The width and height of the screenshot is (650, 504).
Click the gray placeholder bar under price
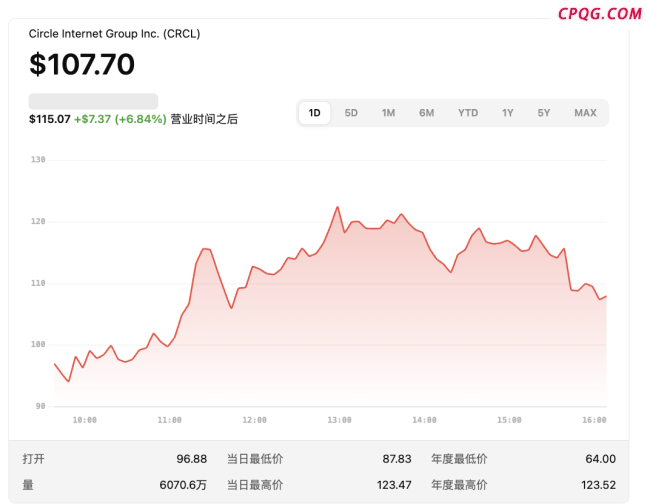click(93, 101)
